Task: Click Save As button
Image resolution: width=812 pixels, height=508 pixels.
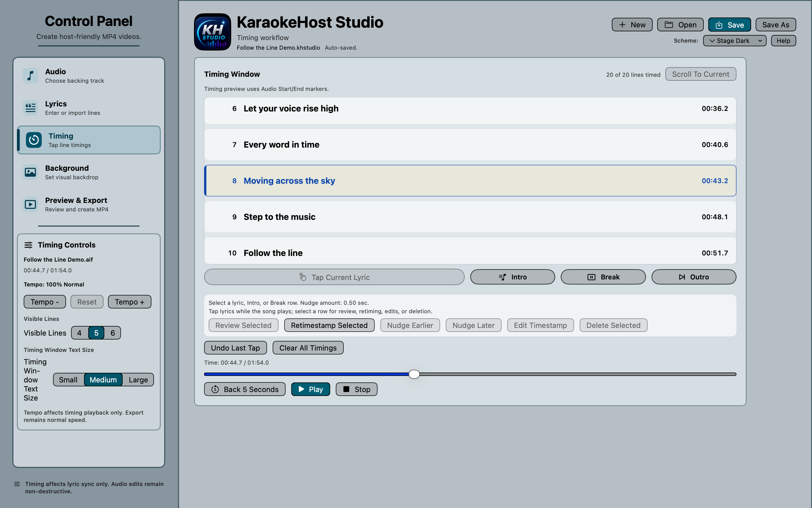Action: click(x=775, y=25)
